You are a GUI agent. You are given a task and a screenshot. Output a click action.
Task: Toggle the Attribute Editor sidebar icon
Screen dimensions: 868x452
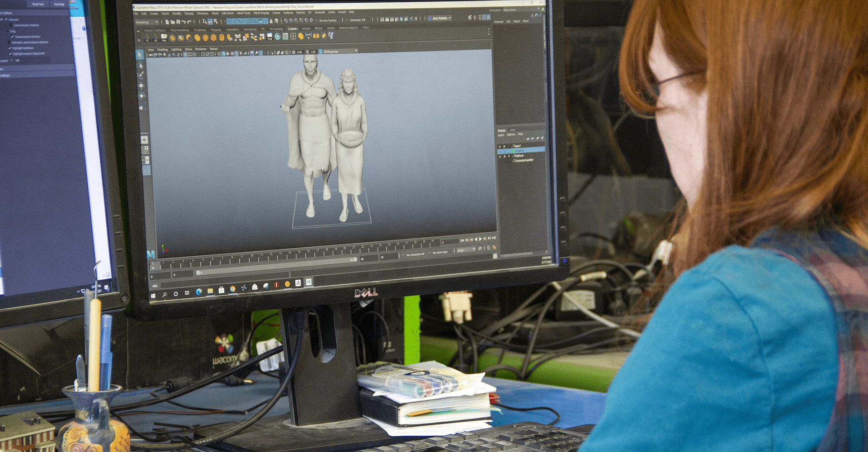(479, 17)
